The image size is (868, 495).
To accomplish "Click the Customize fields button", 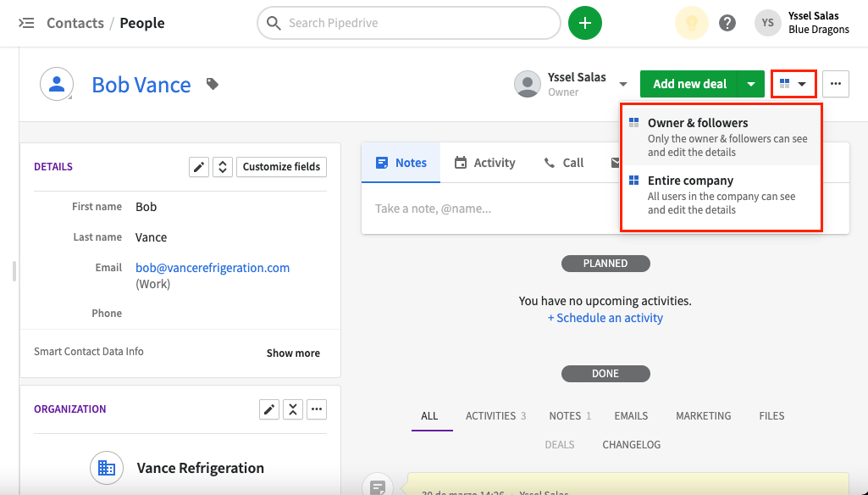I will point(281,167).
